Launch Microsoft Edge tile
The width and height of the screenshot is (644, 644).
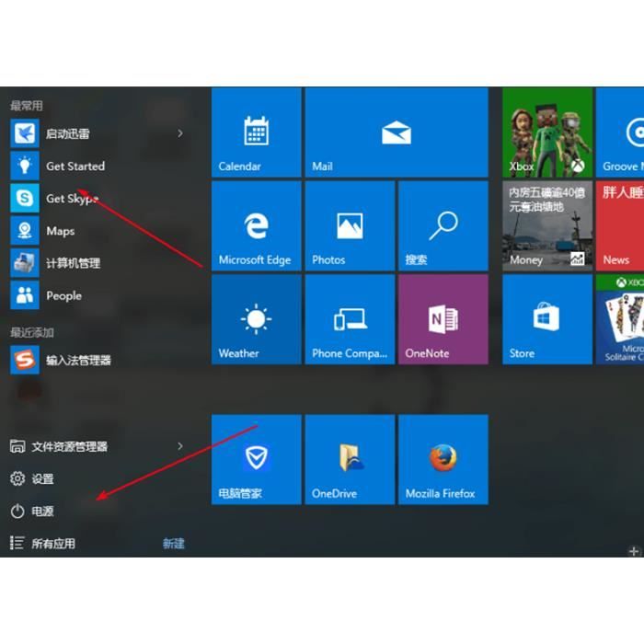point(256,225)
